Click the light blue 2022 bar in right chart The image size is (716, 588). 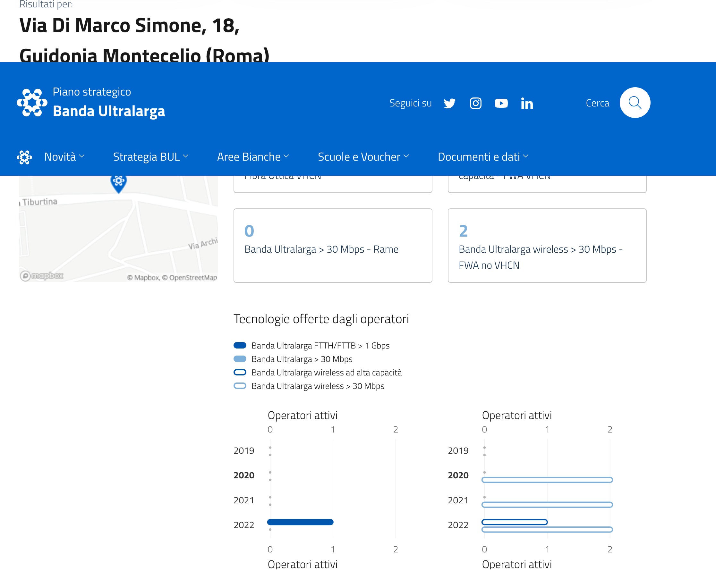pos(547,529)
